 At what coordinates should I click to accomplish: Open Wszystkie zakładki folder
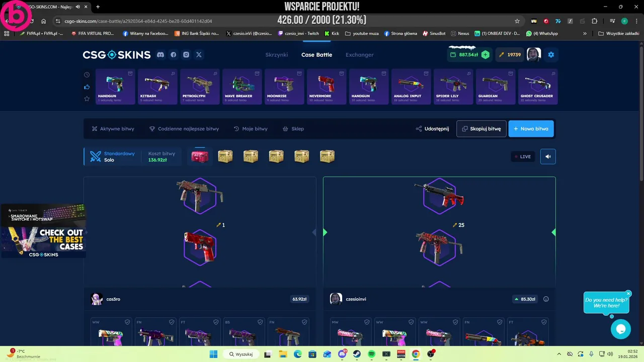(x=619, y=34)
